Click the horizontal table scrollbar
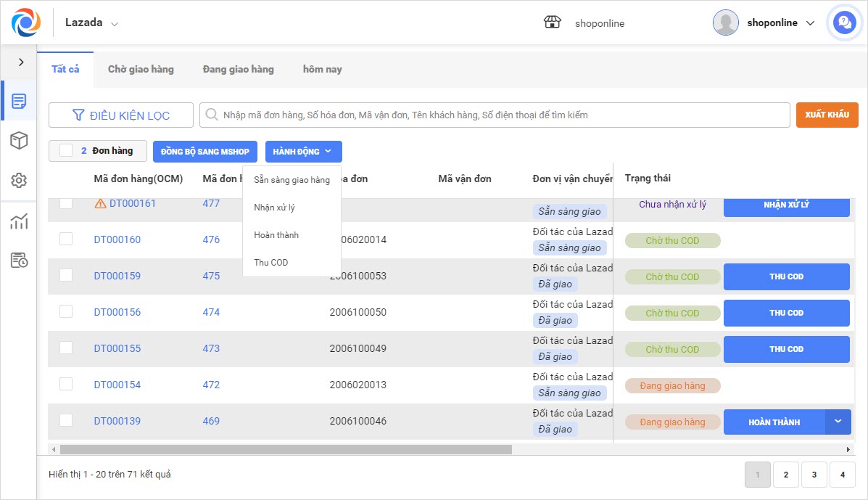This screenshot has width=868, height=500. (x=286, y=450)
